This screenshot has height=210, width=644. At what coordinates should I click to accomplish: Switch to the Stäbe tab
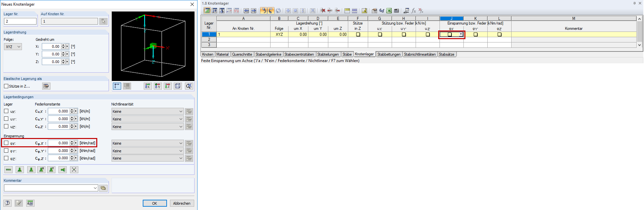click(347, 54)
